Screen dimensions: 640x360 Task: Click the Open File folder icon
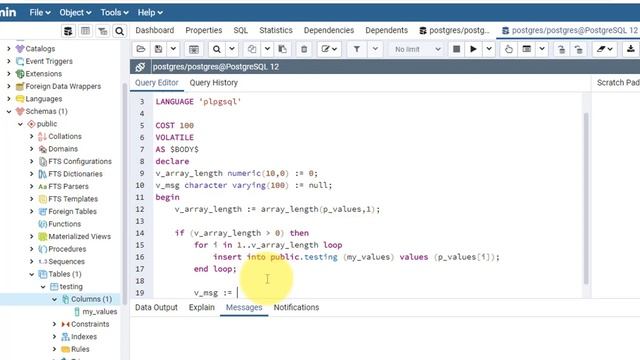(x=141, y=49)
